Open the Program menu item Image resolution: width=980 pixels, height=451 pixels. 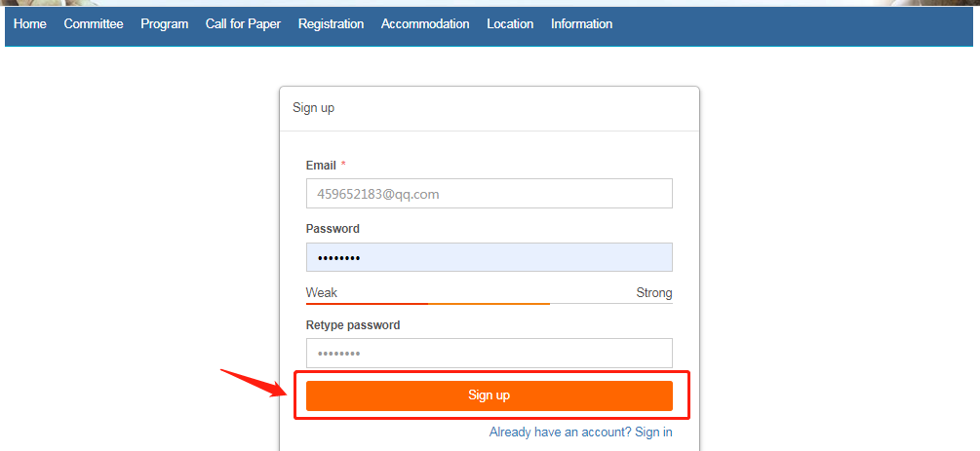point(164,23)
